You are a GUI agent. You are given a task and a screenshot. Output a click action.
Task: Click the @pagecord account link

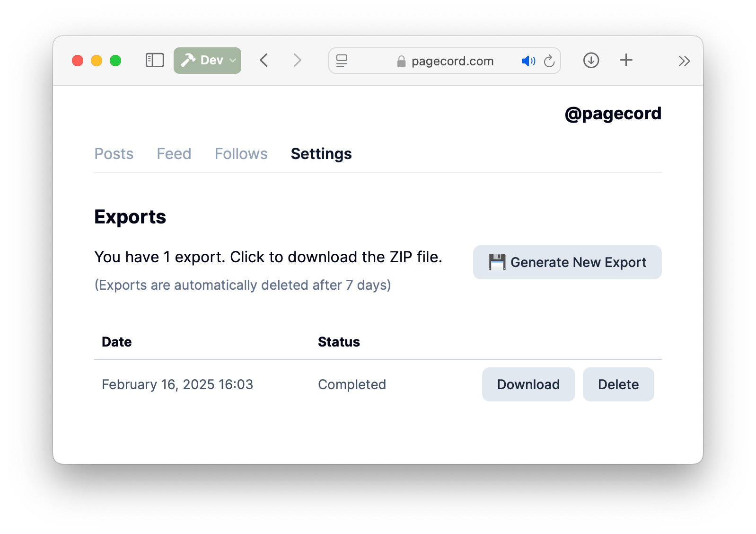tap(613, 114)
